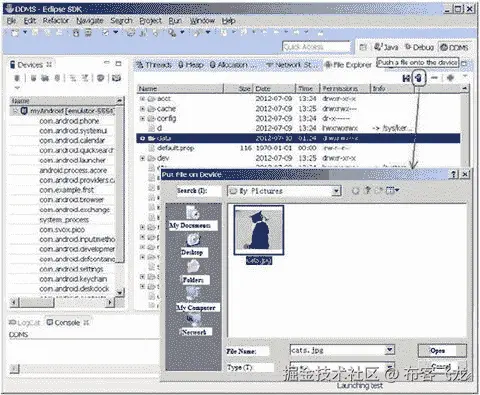Open My Documents in dialog places bar
Viewport: 480px width, 395px height.
click(192, 218)
